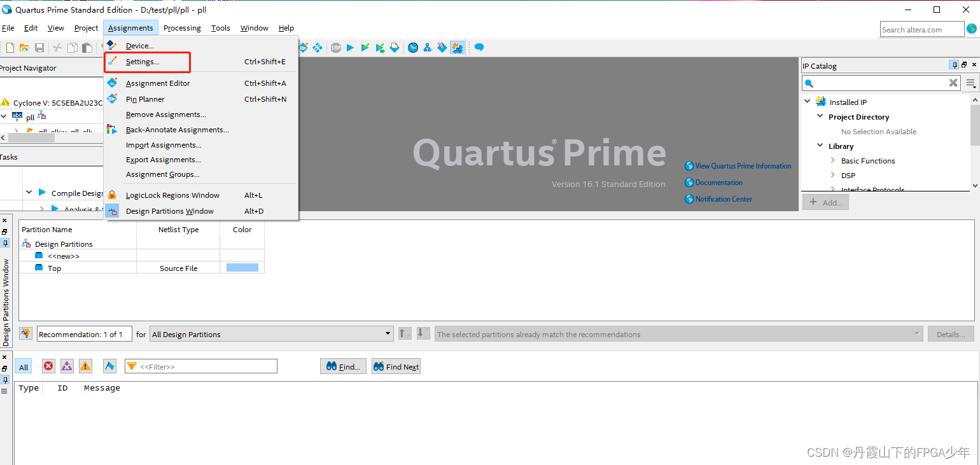Image resolution: width=980 pixels, height=465 pixels.
Task: Click the blue color swatch for Top partition
Action: pos(242,268)
